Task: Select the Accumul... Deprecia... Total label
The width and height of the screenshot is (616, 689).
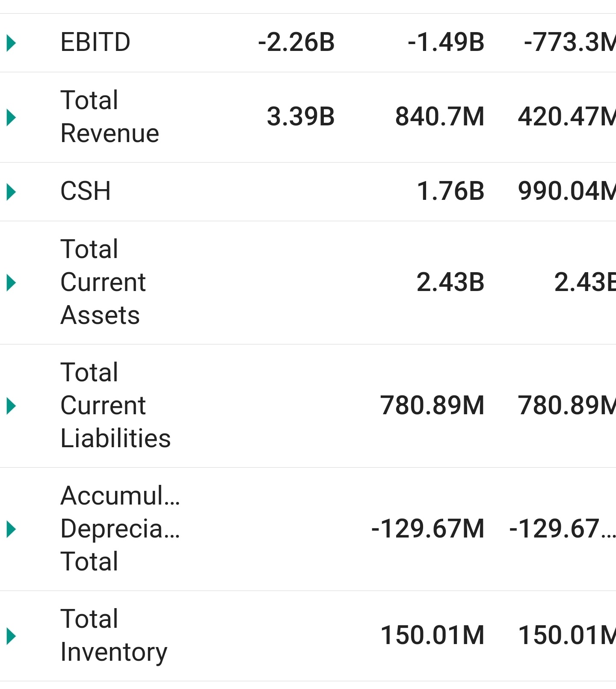Action: click(x=120, y=529)
